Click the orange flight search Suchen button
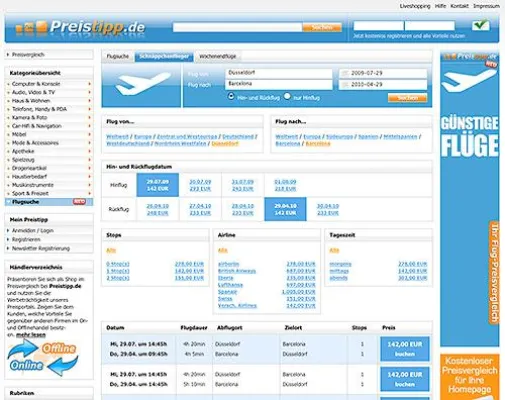 click(407, 98)
